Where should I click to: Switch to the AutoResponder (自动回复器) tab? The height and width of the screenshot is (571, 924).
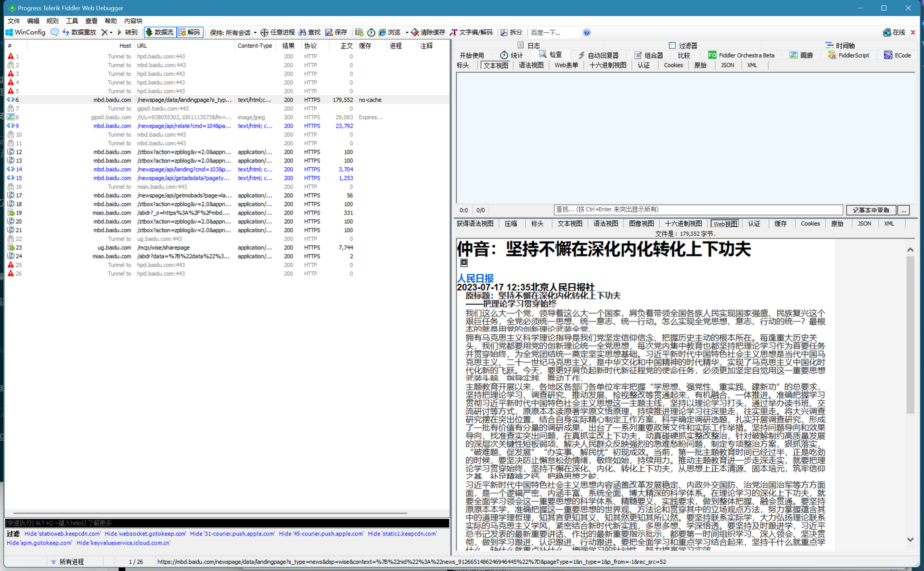pos(598,55)
